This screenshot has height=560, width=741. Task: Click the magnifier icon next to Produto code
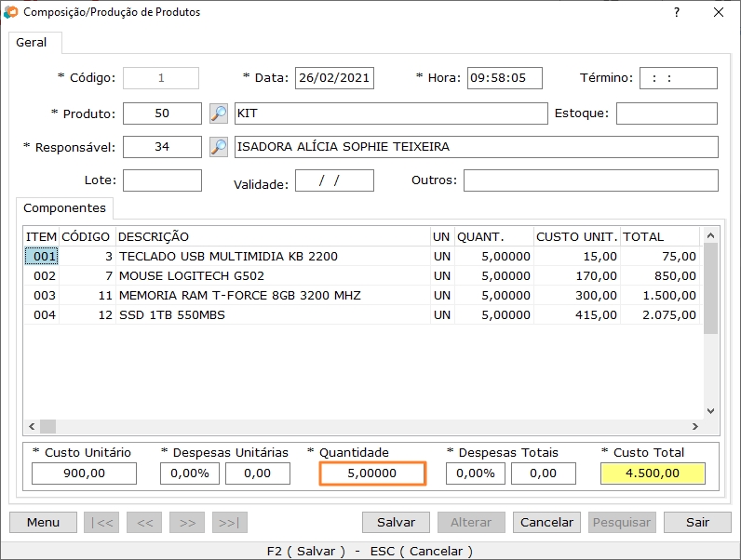click(219, 113)
